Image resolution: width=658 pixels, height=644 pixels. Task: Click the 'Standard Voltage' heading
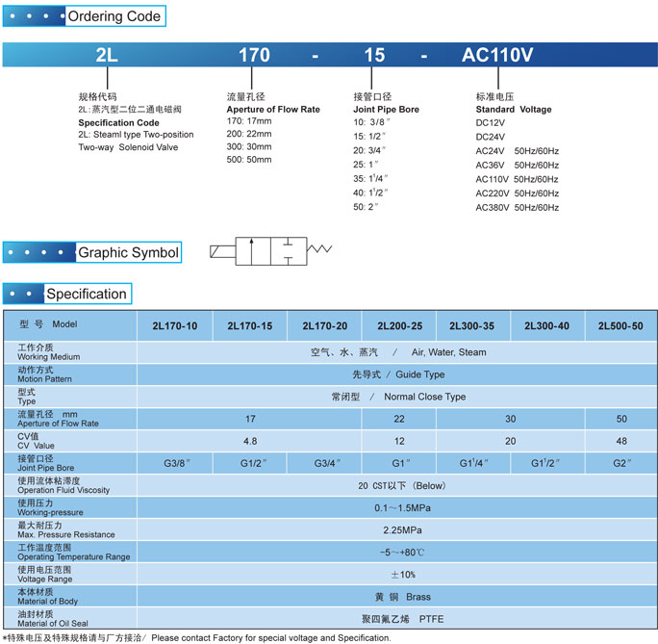click(x=514, y=109)
